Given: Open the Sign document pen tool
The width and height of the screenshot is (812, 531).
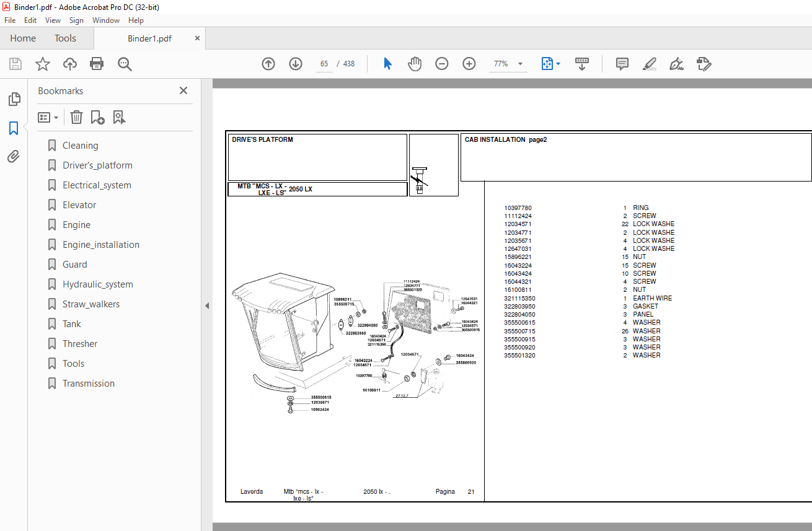Looking at the screenshot, I should (x=677, y=64).
